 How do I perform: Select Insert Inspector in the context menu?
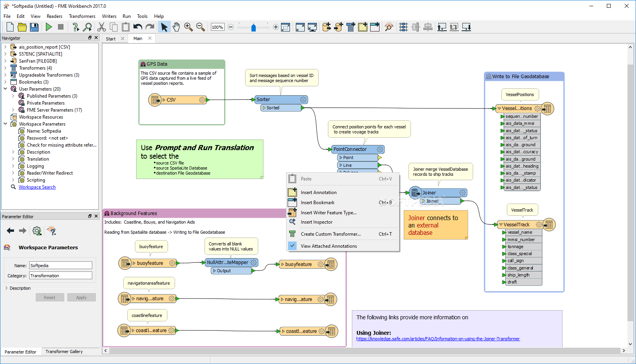[343, 222]
